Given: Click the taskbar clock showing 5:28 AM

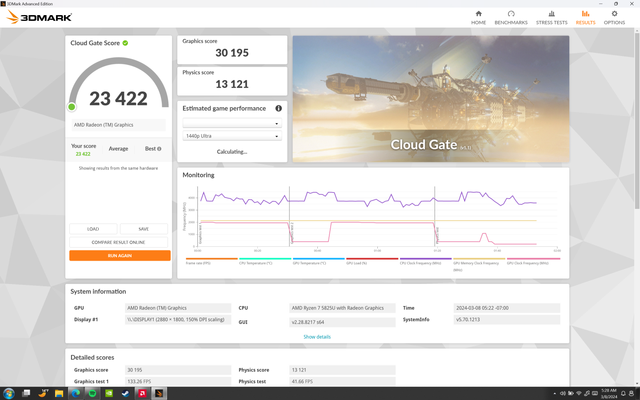Looking at the screenshot, I should pyautogui.click(x=608, y=393).
